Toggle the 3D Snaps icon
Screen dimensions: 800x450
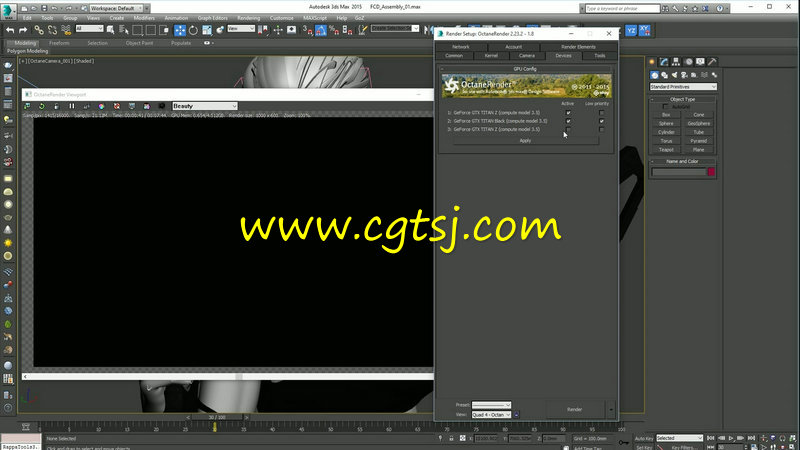pyautogui.click(x=308, y=30)
